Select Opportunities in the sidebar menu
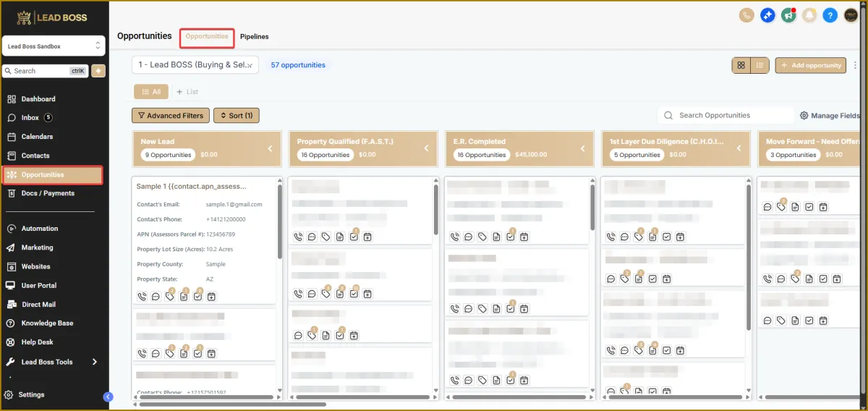Screen dimensions: 868x411 click(53, 174)
